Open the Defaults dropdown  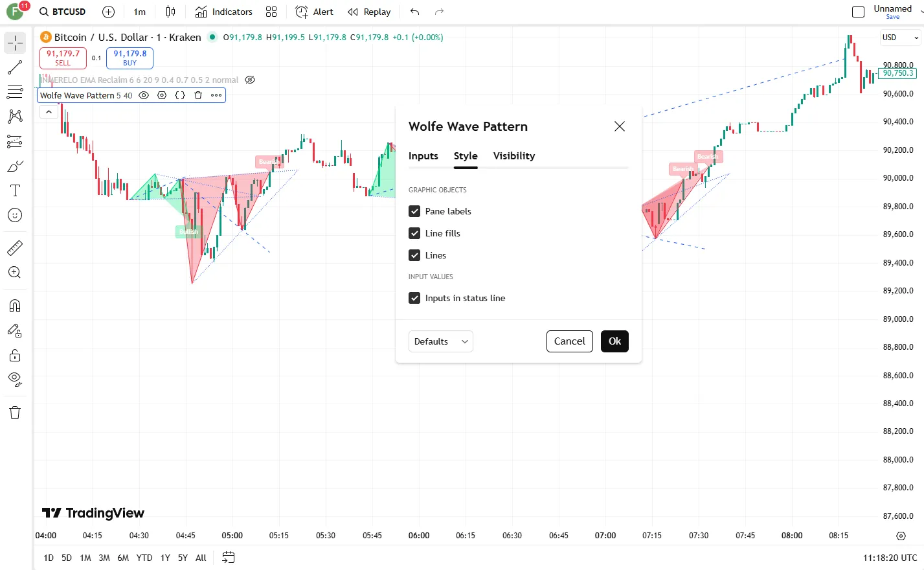click(440, 341)
